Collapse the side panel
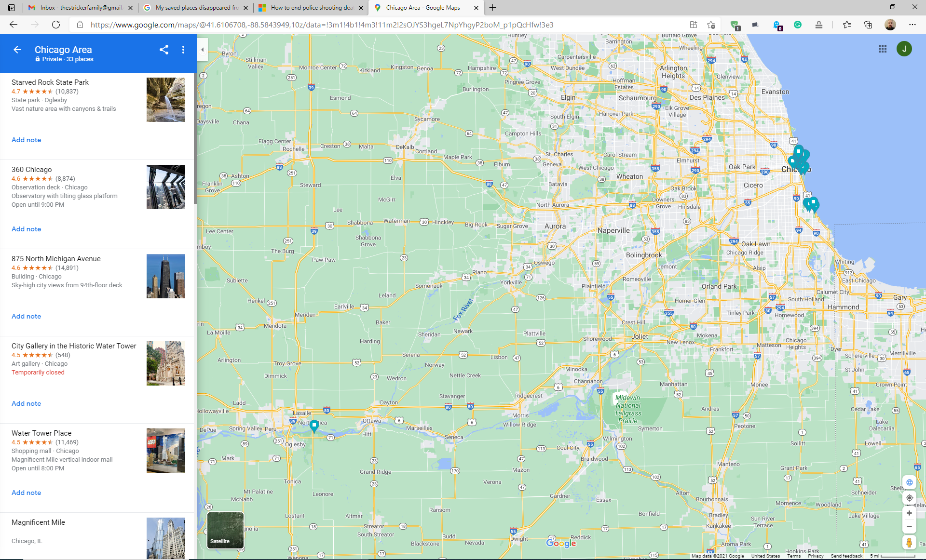This screenshot has height=560, width=926. (203, 50)
